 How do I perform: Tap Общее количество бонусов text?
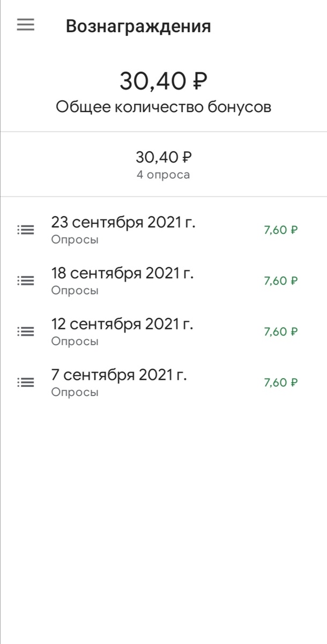tap(163, 106)
